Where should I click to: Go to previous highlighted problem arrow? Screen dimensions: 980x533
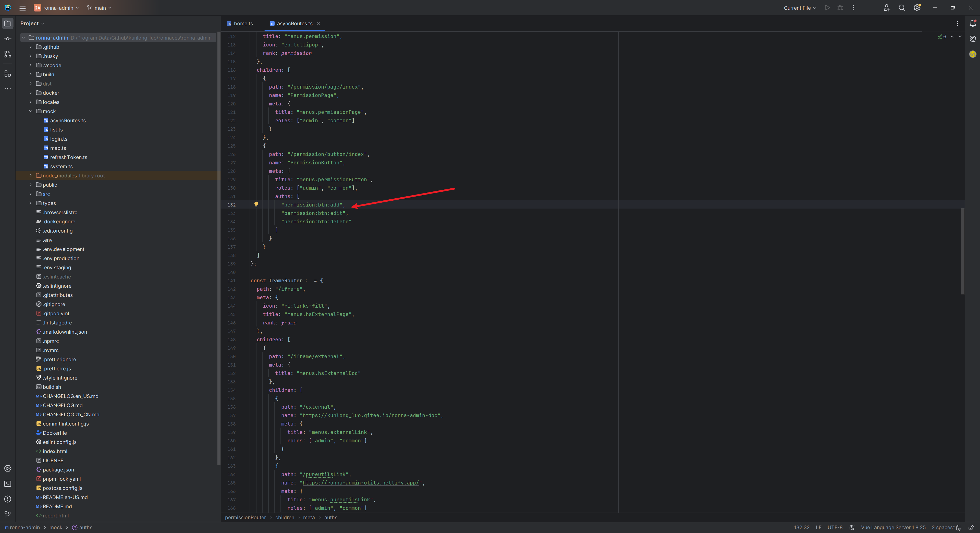[952, 37]
